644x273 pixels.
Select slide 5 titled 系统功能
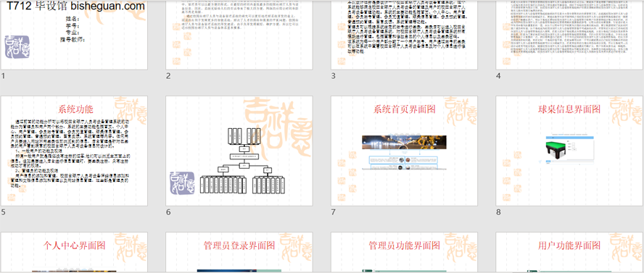74,151
